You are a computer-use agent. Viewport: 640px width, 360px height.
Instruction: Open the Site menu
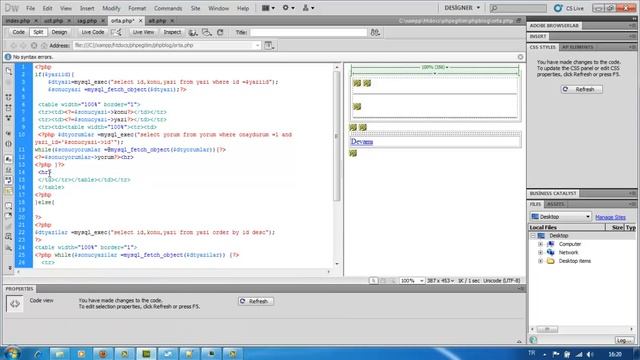(x=196, y=8)
